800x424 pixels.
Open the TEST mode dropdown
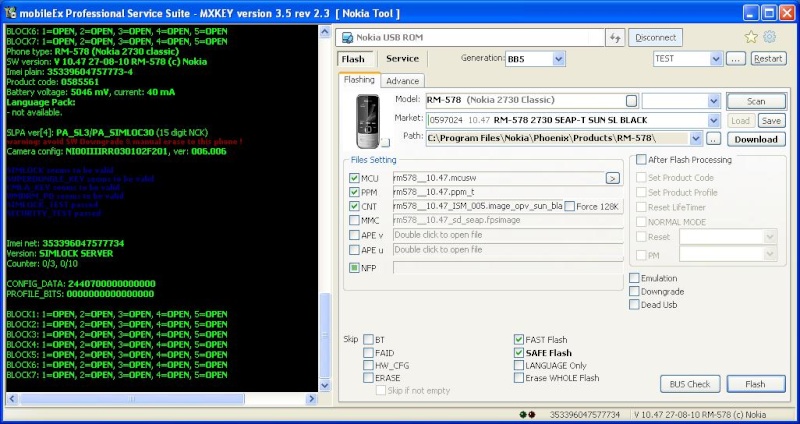pyautogui.click(x=715, y=59)
